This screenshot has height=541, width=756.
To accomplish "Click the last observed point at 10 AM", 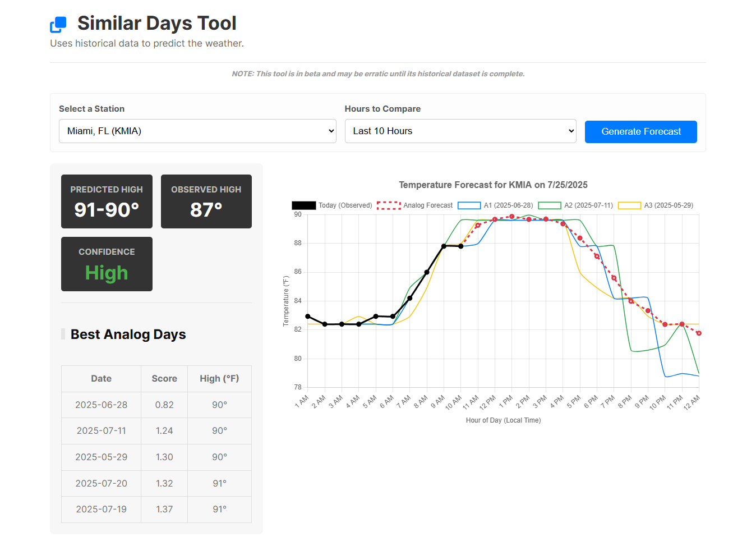I will (x=461, y=246).
